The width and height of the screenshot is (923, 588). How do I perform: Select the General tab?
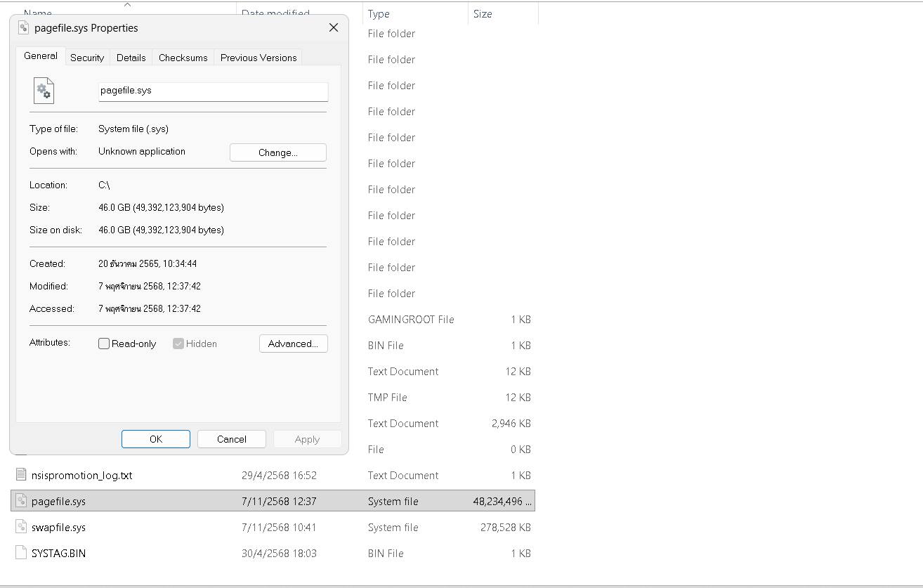(x=41, y=55)
